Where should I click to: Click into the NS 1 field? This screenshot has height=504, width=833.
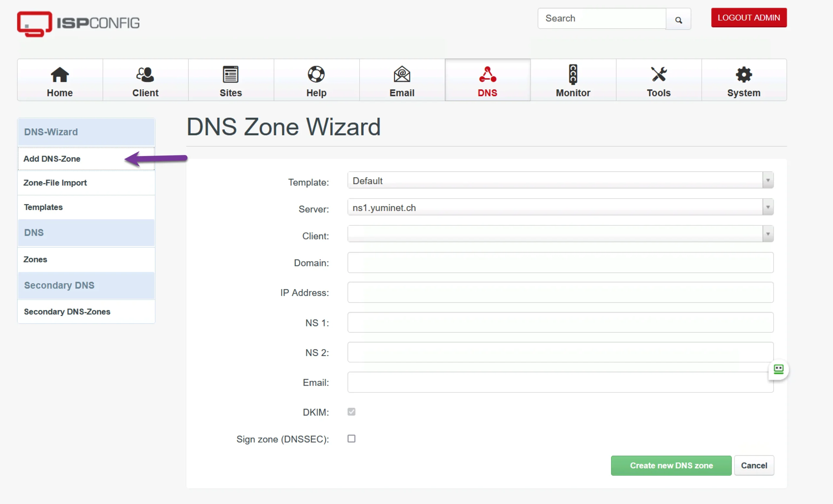click(x=560, y=322)
